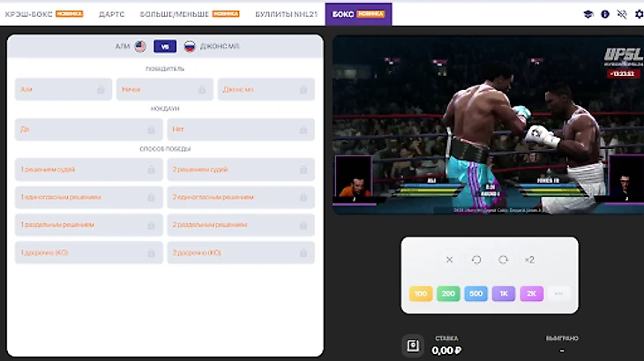Pick the yellow 100 chip

click(421, 294)
